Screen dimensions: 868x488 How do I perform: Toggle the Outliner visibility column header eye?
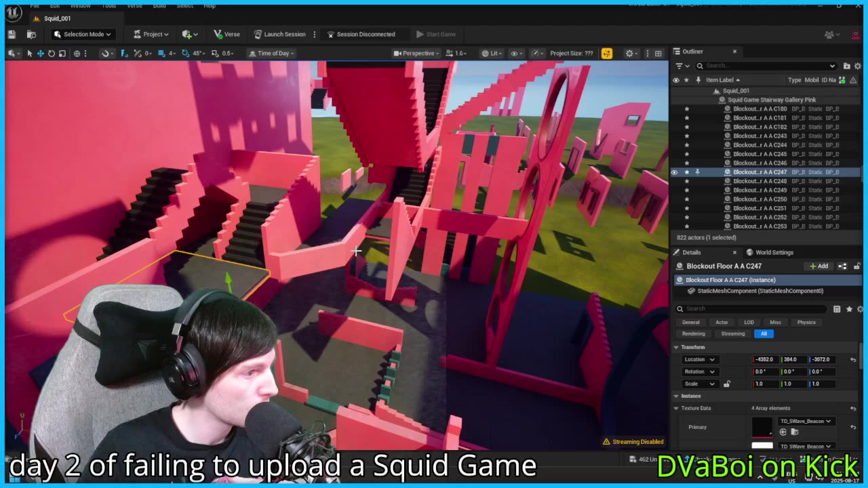[x=675, y=80]
